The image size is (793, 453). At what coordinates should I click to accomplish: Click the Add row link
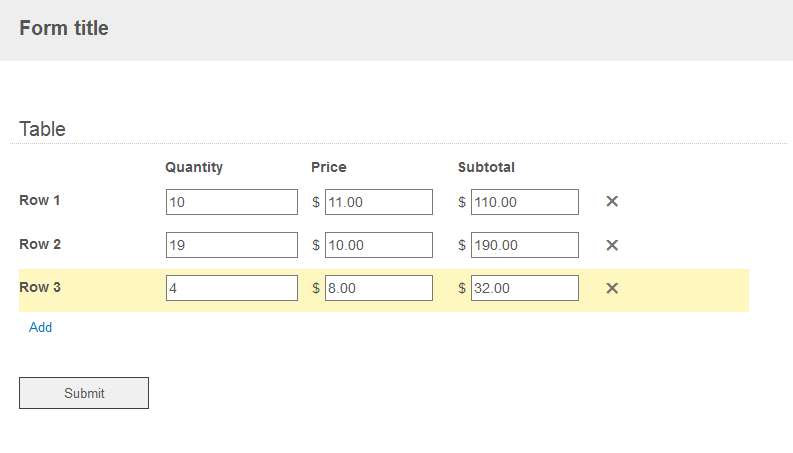[x=41, y=327]
